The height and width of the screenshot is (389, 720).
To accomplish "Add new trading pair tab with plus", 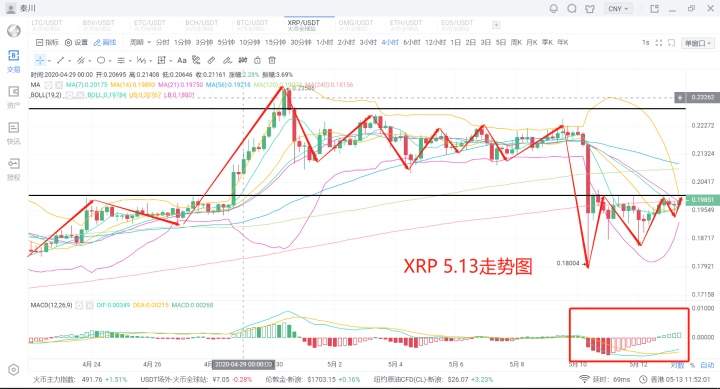I will coord(496,25).
